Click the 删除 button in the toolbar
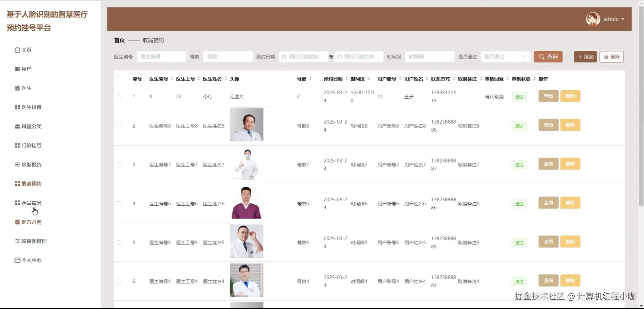 click(612, 57)
